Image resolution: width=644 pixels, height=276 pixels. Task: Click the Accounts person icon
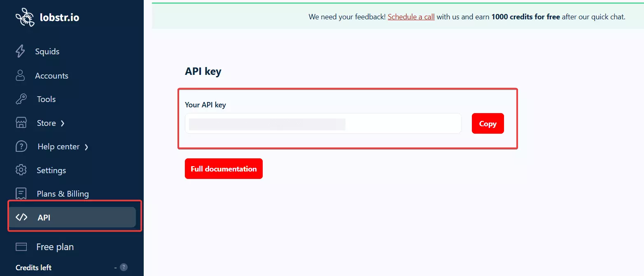coord(20,76)
